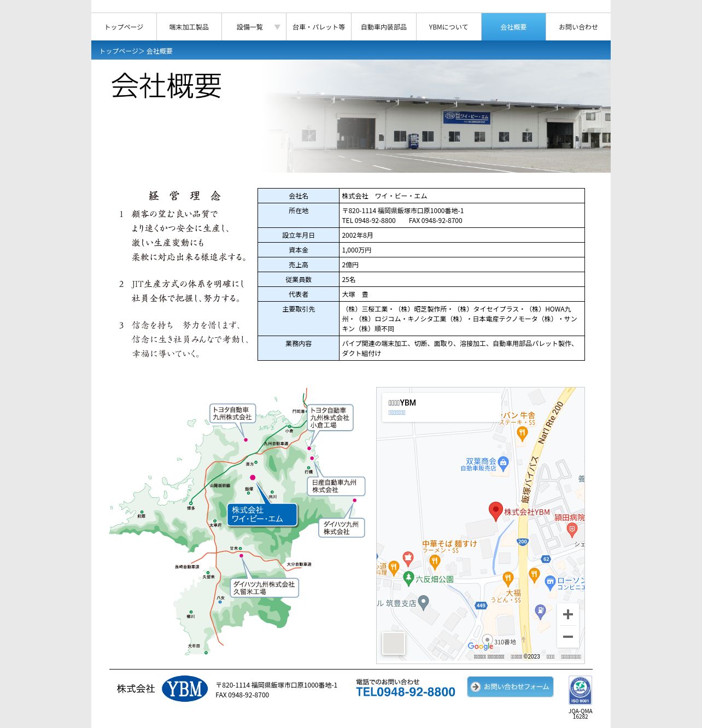702x728 pixels.
Task: Click the route 62 shield marker
Action: click(546, 559)
